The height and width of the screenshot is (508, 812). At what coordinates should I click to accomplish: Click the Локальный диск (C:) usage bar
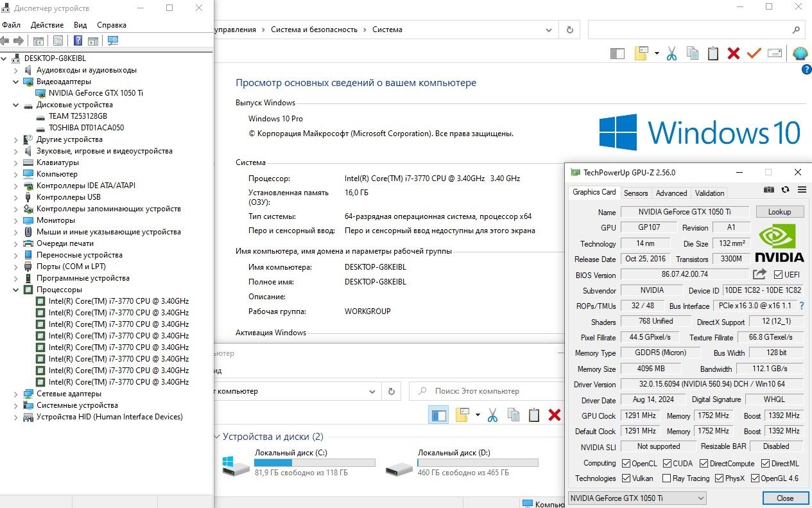pos(315,462)
